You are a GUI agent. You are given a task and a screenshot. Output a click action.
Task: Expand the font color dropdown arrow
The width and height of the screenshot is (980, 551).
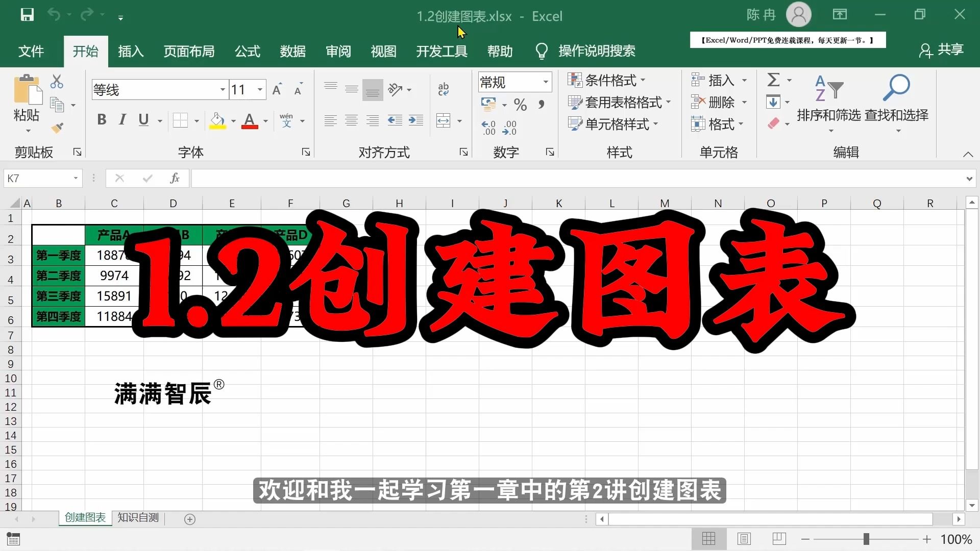266,121
